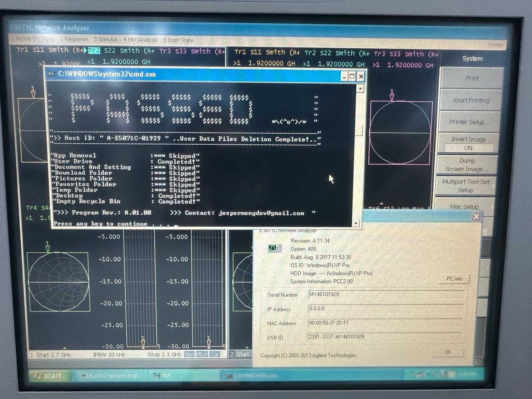Click the IFBW 10 kHz status entry

click(x=109, y=355)
